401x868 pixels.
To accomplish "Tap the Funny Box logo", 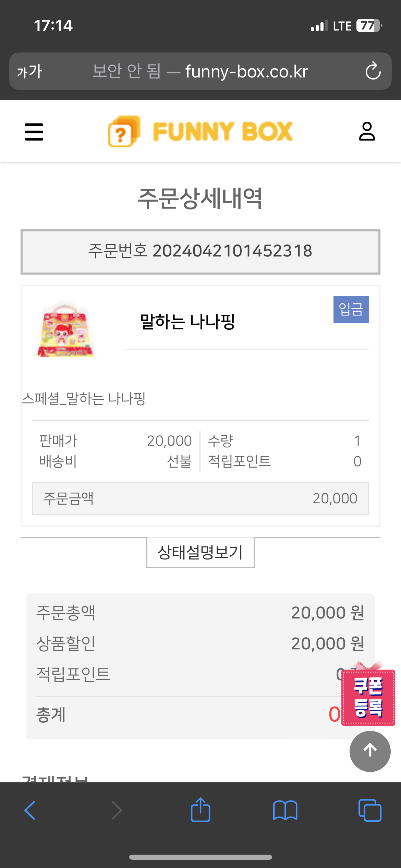I will 200,132.
